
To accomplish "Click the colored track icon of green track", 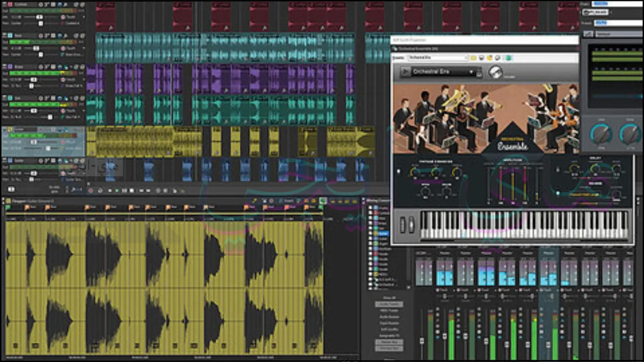I will (10, 98).
